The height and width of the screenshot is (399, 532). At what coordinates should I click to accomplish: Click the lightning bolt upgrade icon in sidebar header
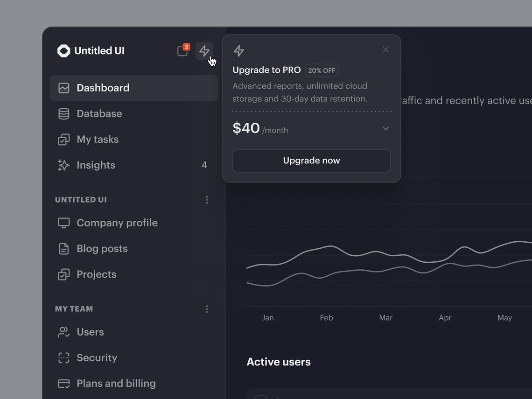pyautogui.click(x=204, y=51)
